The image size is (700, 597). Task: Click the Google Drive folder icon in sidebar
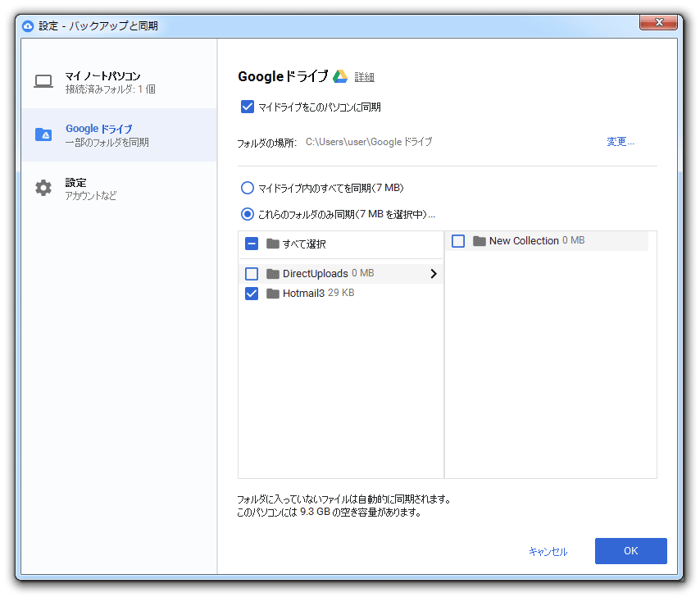[43, 134]
